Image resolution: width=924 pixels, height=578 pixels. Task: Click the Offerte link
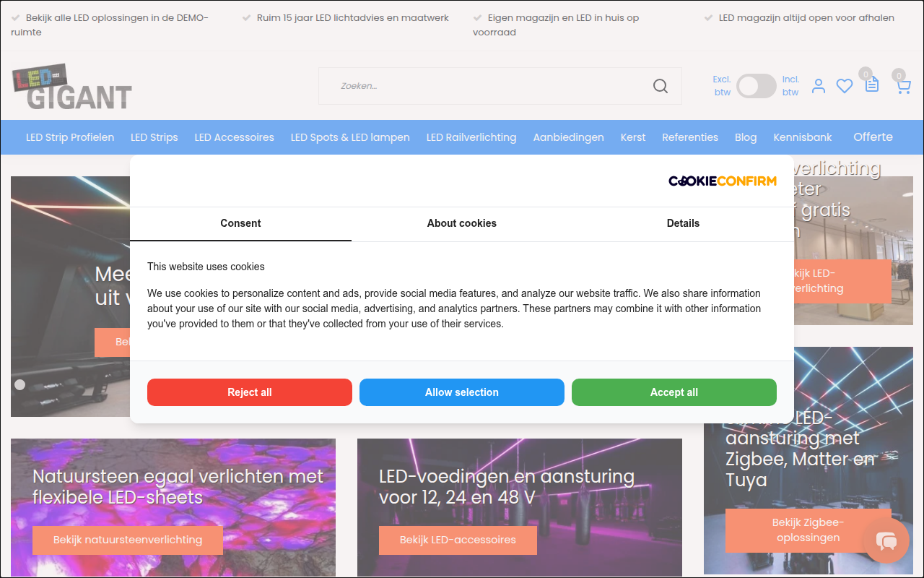click(x=873, y=137)
